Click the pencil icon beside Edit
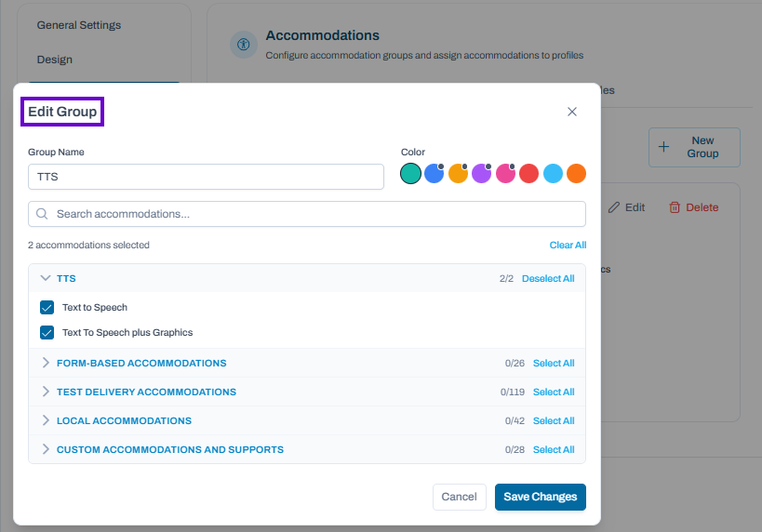762x532 pixels. 614,207
